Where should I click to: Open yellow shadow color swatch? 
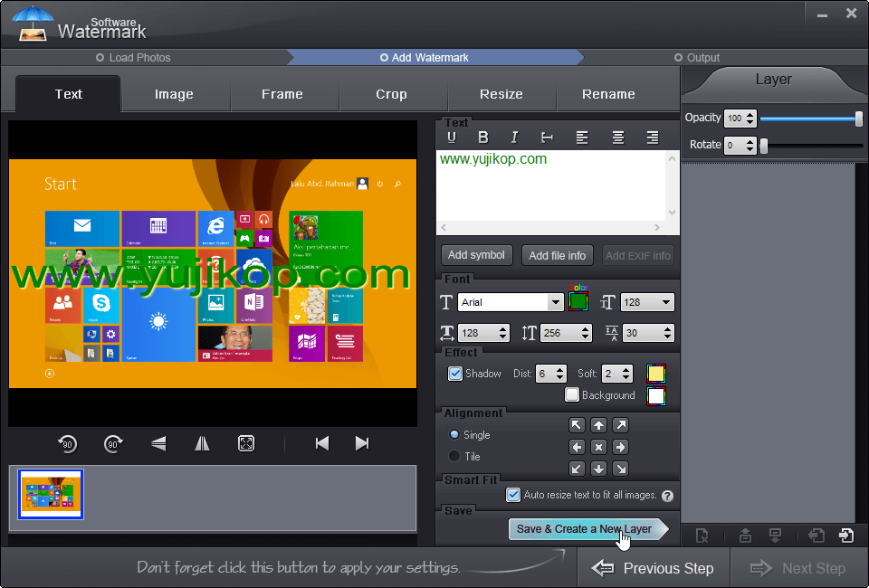(655, 374)
